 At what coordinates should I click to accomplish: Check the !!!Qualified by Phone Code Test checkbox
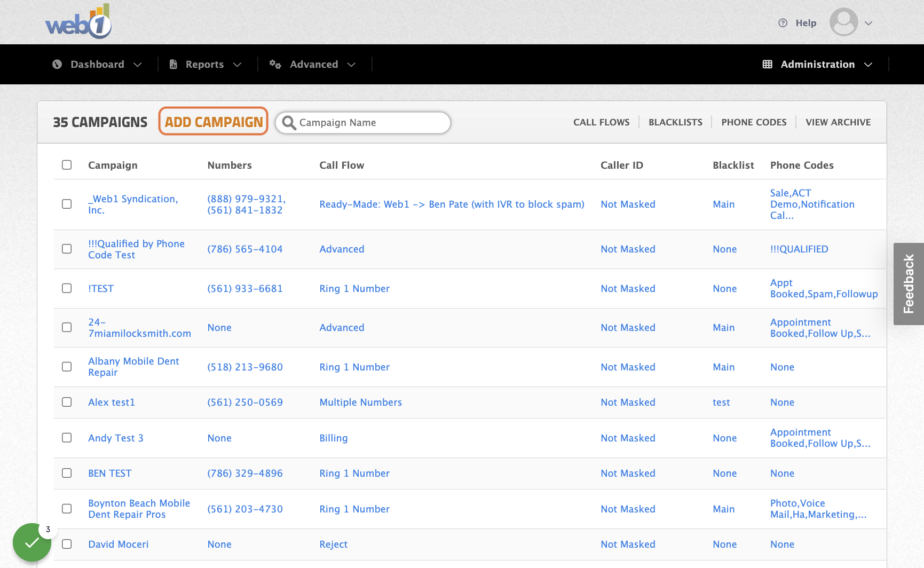pyautogui.click(x=67, y=249)
